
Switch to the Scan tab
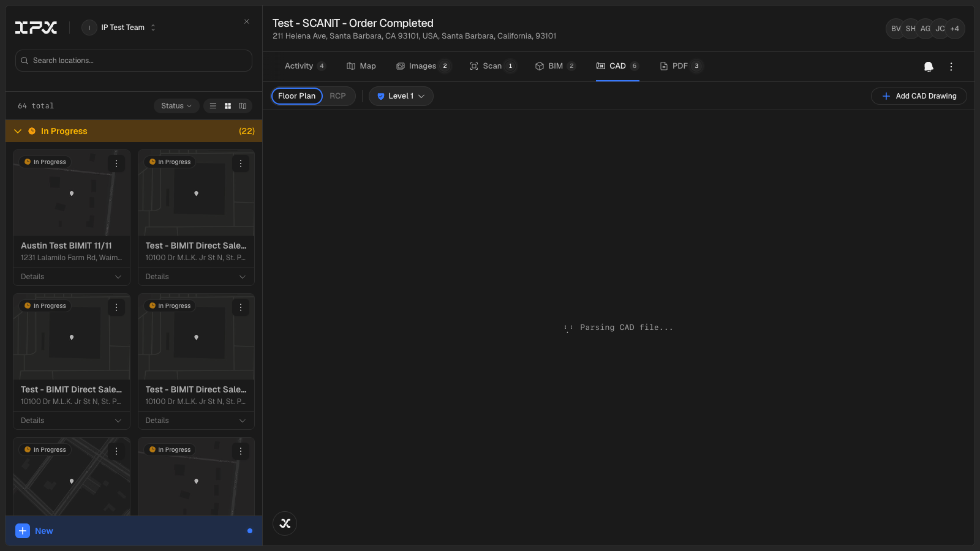(492, 66)
